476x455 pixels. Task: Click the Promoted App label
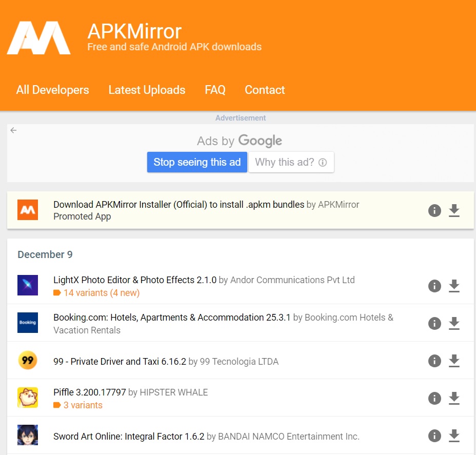pos(82,216)
